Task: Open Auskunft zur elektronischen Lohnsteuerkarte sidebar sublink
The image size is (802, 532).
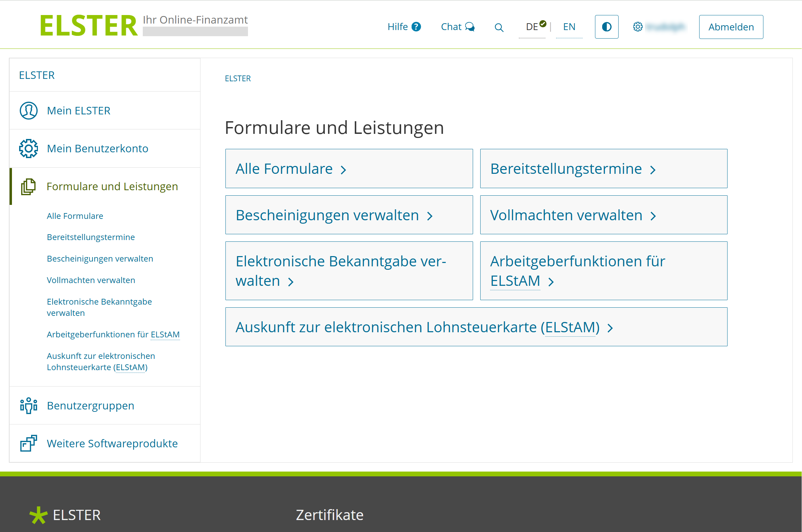Action: click(x=101, y=361)
